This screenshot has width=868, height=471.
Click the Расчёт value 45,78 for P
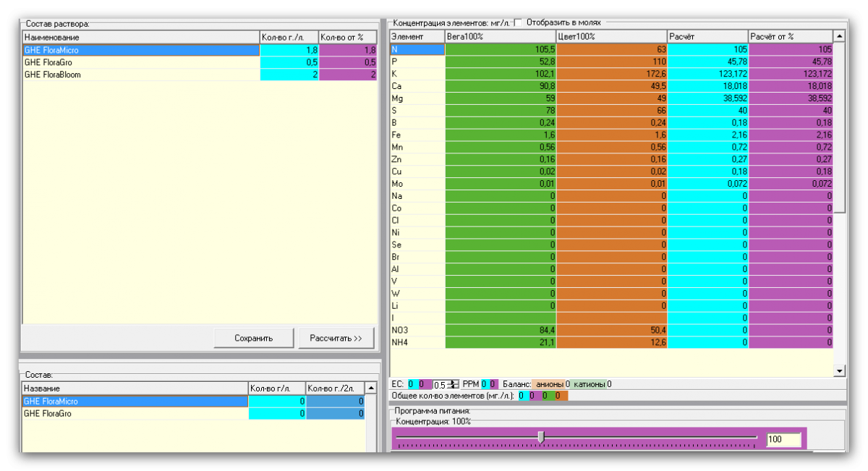[x=708, y=61]
